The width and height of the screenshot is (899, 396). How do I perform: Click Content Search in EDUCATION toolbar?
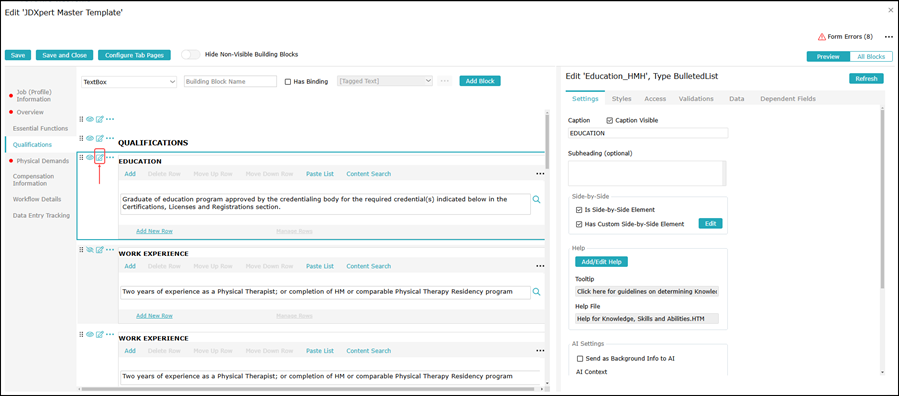tap(369, 174)
